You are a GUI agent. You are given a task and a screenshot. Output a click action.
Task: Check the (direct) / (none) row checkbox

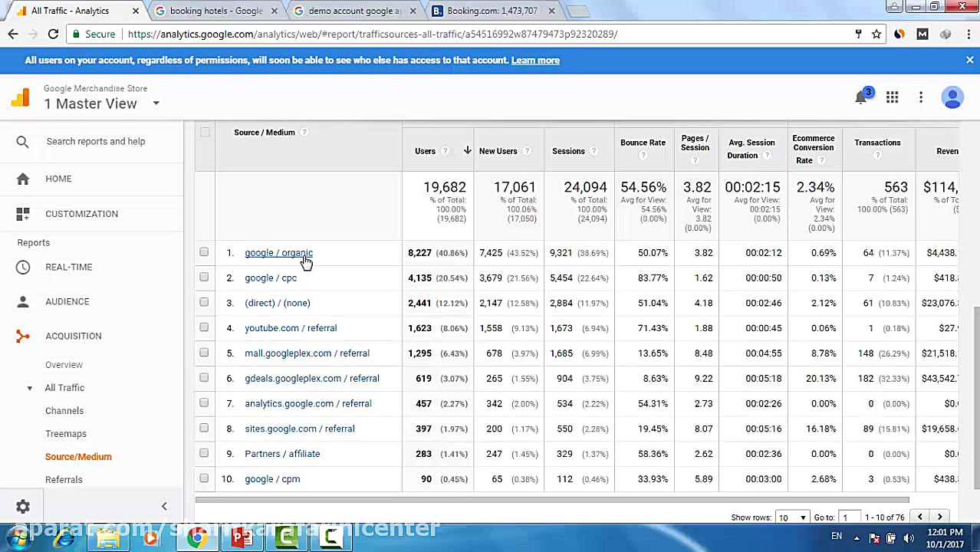click(204, 303)
